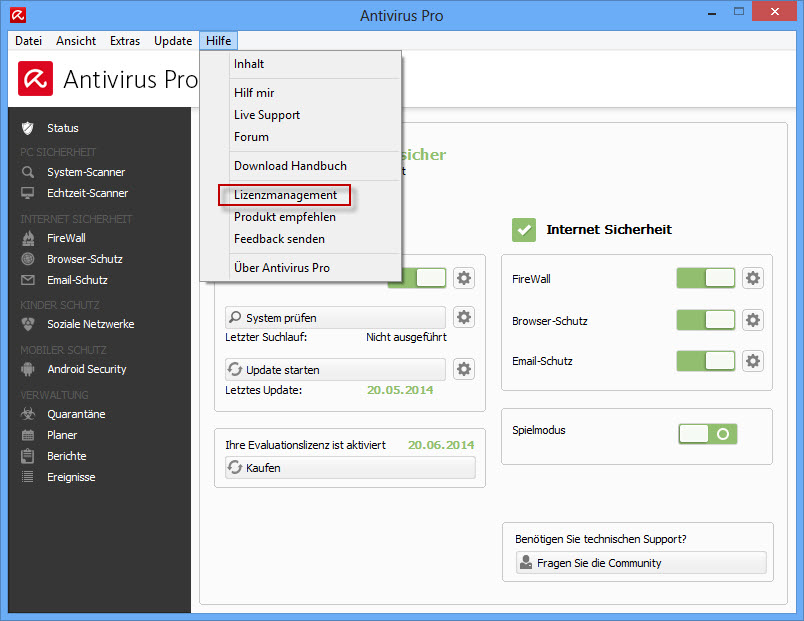The height and width of the screenshot is (621, 804).
Task: Toggle the Browser-Schutz switch off
Action: (x=704, y=320)
